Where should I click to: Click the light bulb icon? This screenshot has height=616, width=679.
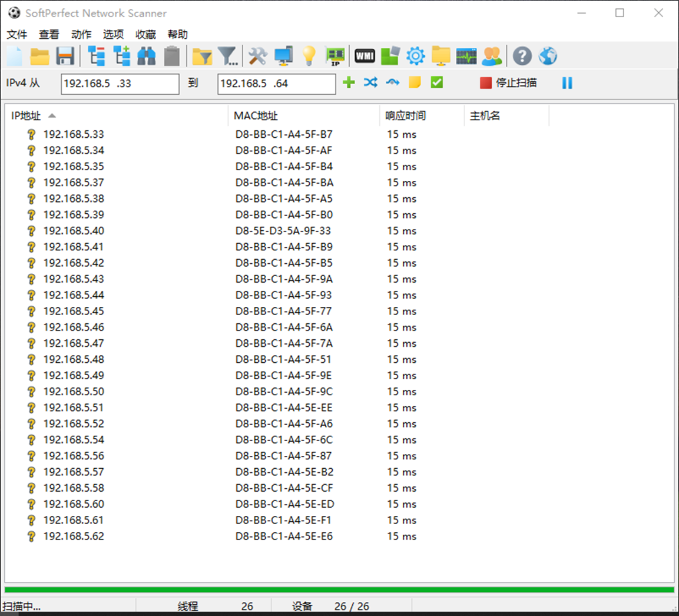[x=309, y=56]
